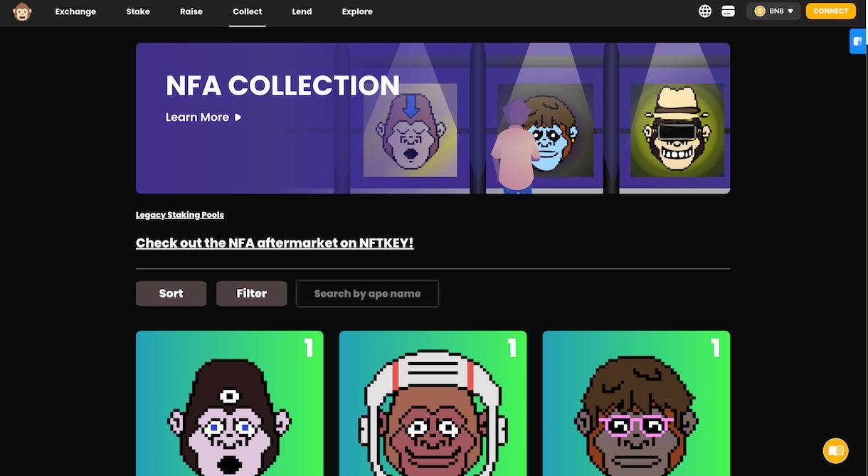Open the BNB network dropdown
The height and width of the screenshot is (476, 868).
773,11
